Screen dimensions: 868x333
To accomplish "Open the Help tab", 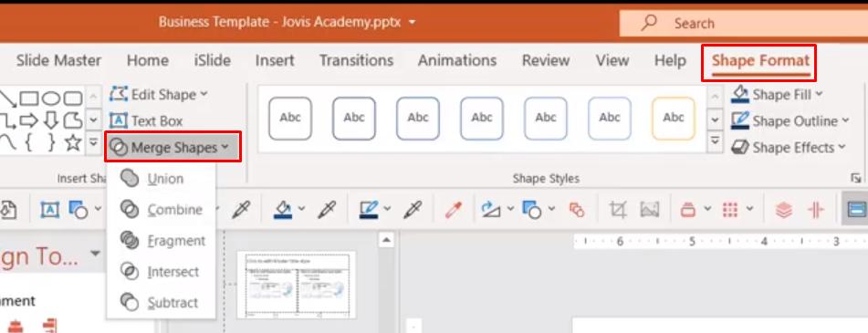I will click(x=670, y=60).
